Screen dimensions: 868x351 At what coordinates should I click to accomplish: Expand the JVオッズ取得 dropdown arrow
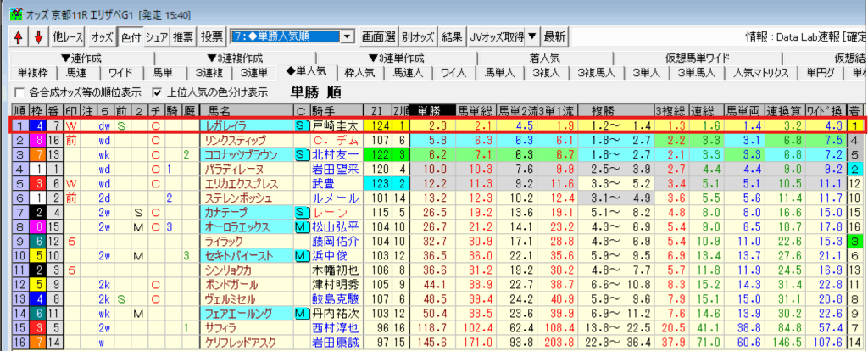tap(531, 36)
